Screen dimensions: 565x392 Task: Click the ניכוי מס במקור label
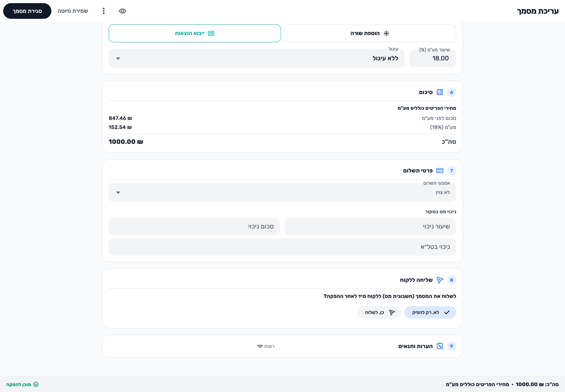441,212
